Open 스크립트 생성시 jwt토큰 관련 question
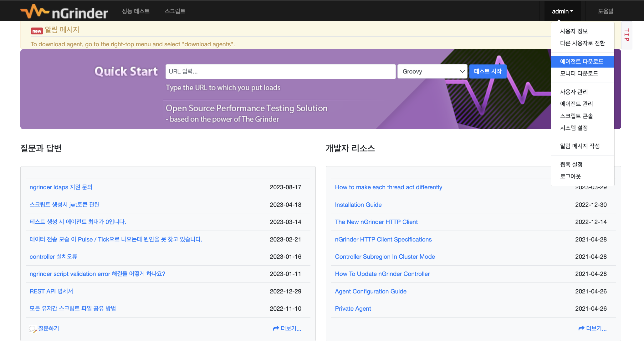644x351 pixels. (64, 205)
